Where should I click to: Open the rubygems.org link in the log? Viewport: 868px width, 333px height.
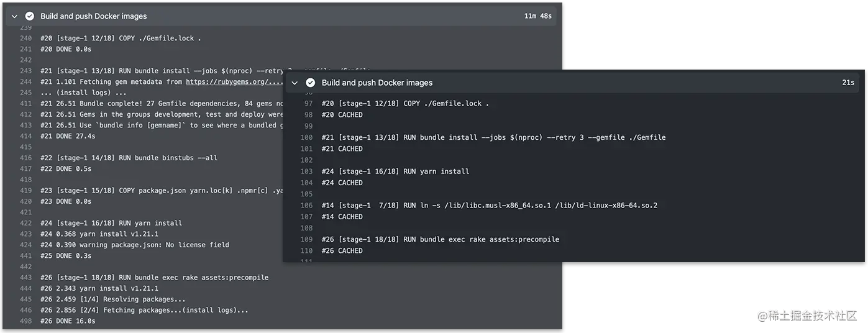pyautogui.click(x=234, y=81)
